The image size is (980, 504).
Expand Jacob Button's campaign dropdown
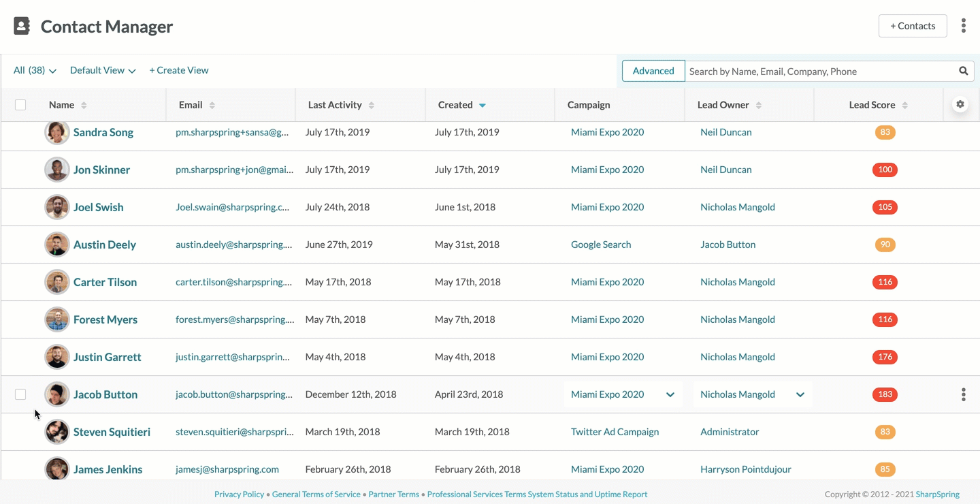(x=670, y=394)
